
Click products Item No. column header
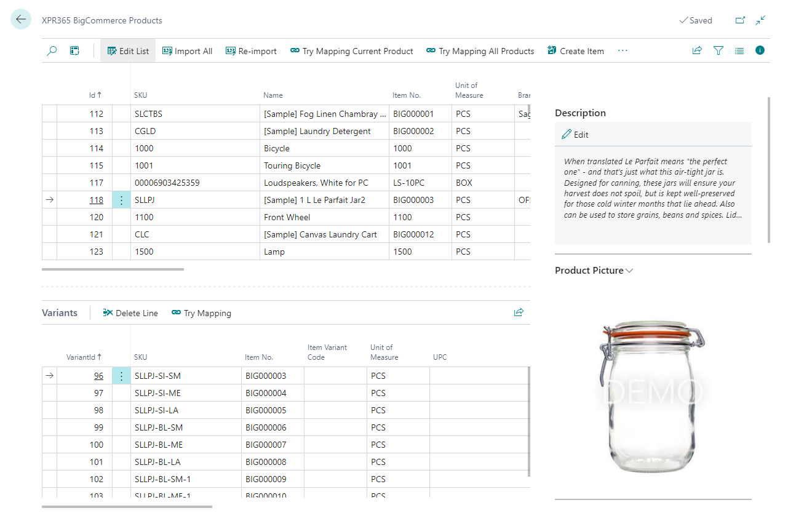coord(407,95)
